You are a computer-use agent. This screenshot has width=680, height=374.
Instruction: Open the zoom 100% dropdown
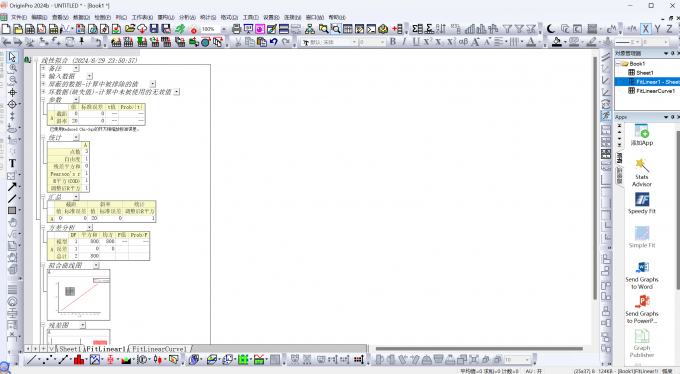click(x=224, y=29)
